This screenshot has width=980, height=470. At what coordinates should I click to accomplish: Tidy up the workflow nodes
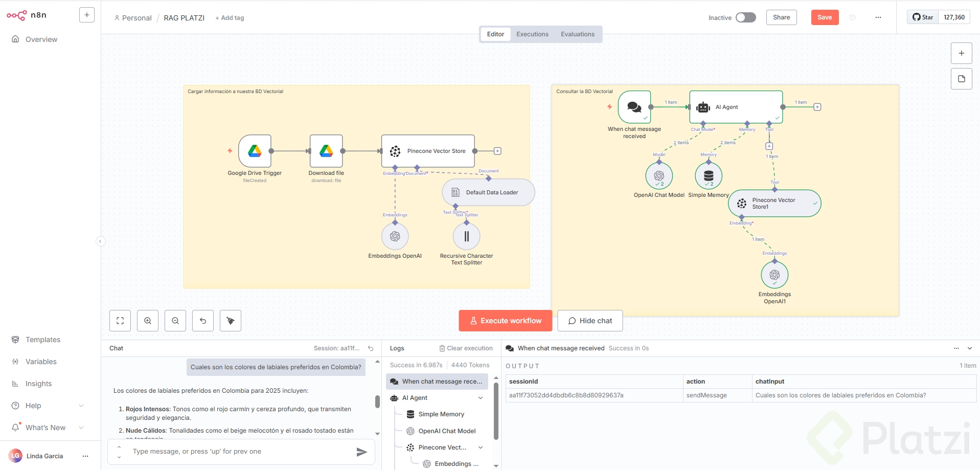(x=231, y=321)
